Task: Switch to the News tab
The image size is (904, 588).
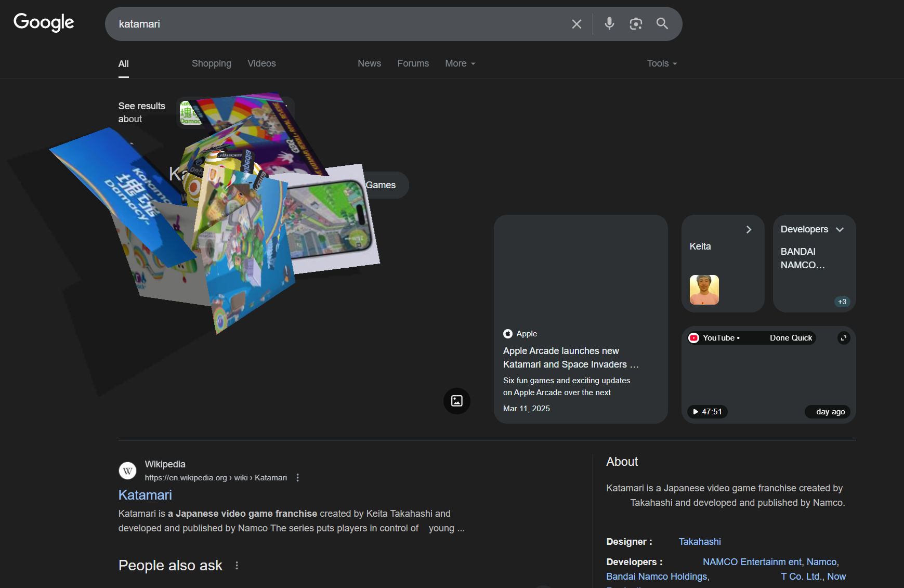Action: [370, 63]
